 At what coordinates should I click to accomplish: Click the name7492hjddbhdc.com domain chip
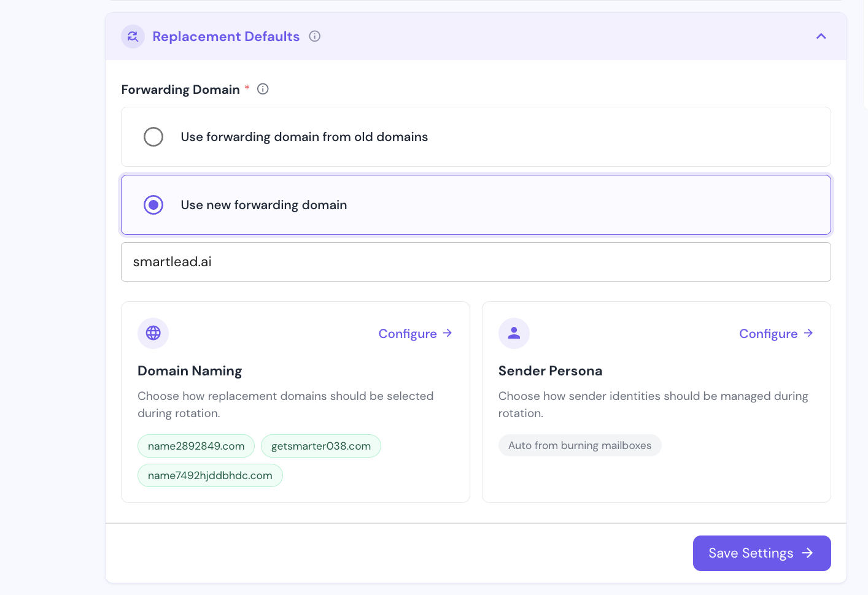click(x=210, y=475)
